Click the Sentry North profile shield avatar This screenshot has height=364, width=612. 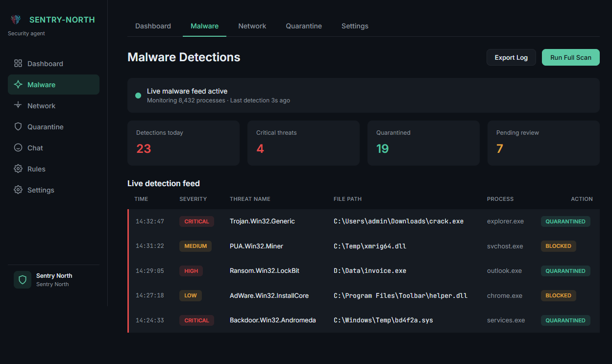[x=23, y=280]
